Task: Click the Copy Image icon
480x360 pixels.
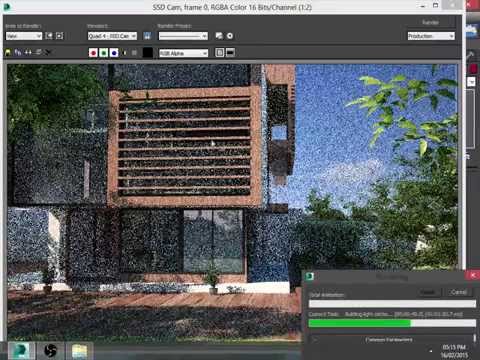Action: tap(18, 52)
